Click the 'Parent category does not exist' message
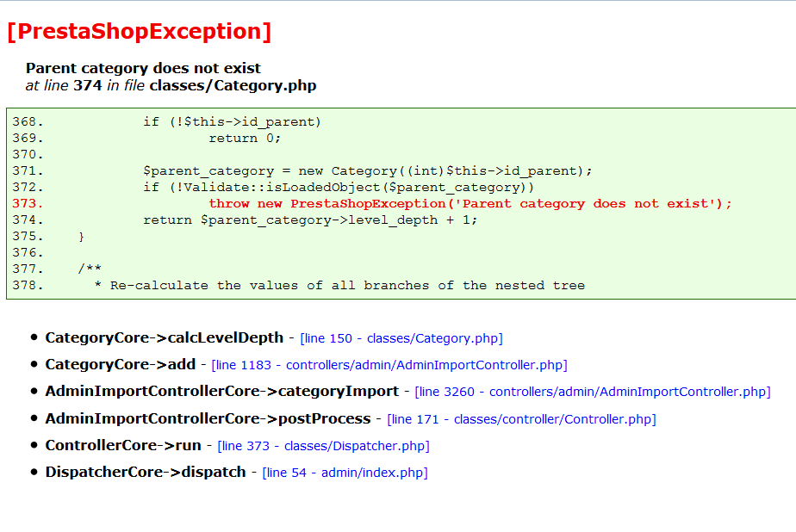 (x=143, y=68)
